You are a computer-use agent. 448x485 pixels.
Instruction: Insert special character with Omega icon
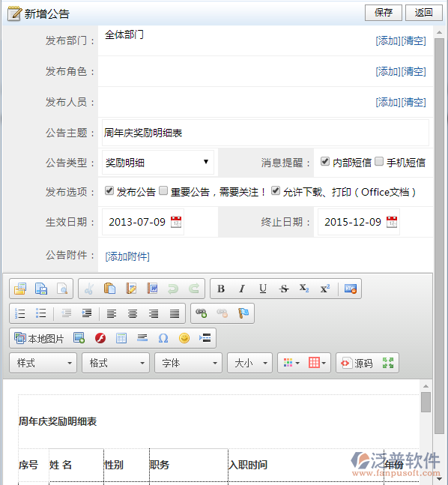click(163, 338)
